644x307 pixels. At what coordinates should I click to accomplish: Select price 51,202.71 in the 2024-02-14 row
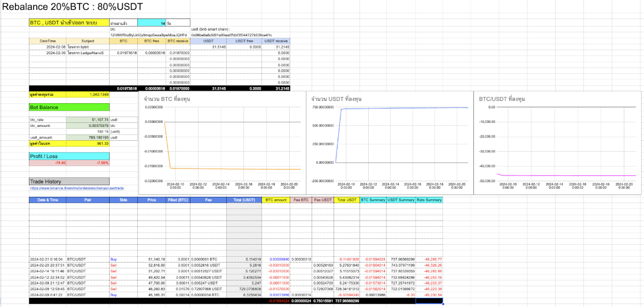point(152,271)
